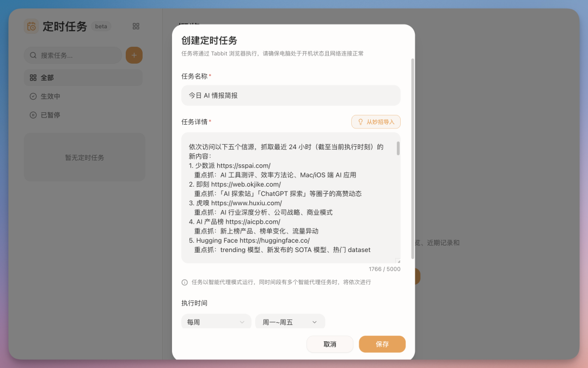Click the 暂无定时任务 placeholder text

pos(85,157)
